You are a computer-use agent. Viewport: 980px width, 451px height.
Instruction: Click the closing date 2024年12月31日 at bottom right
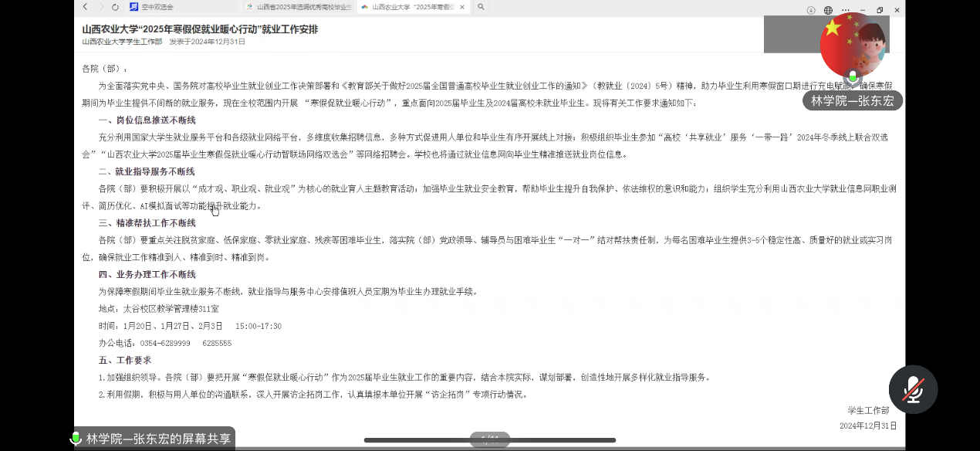868,426
